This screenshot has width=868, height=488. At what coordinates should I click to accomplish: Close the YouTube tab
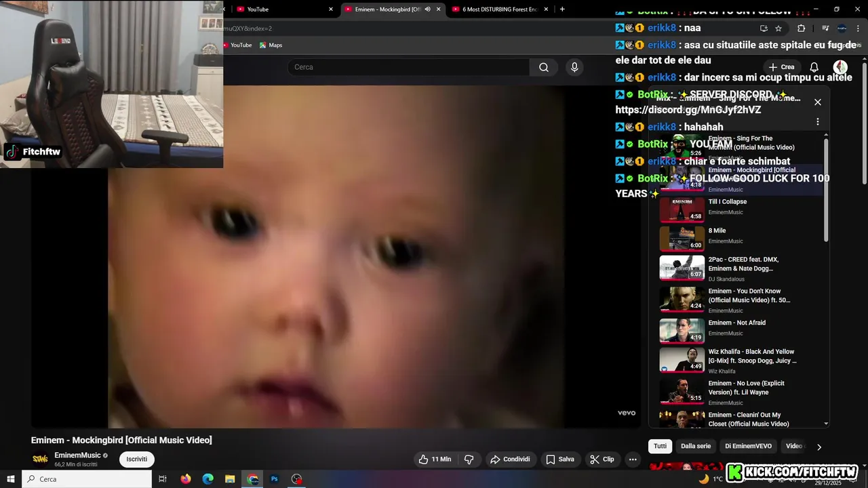[x=331, y=9]
